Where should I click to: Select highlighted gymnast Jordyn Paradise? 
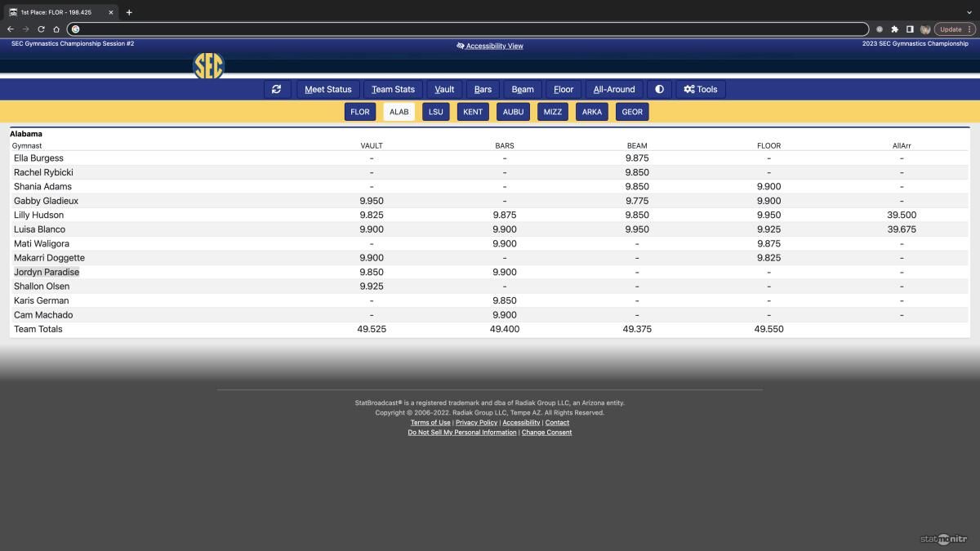pyautogui.click(x=47, y=272)
